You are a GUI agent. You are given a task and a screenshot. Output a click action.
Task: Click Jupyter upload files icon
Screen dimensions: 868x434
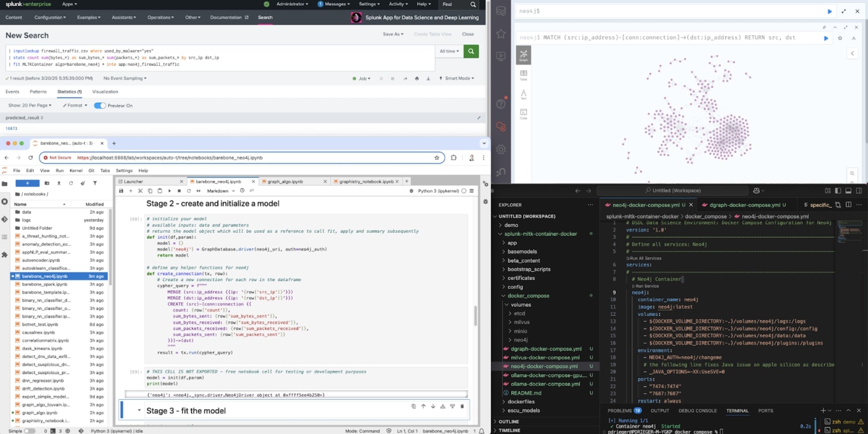tap(59, 183)
